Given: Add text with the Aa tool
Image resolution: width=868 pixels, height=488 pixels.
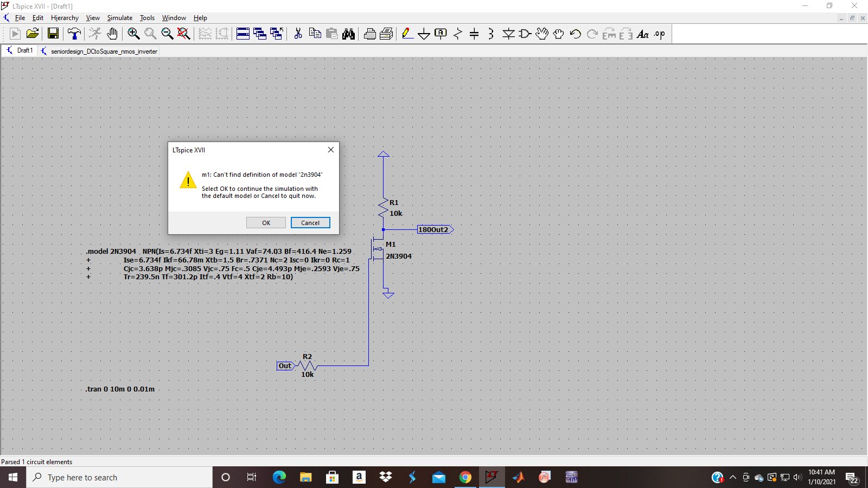Looking at the screenshot, I should point(643,34).
